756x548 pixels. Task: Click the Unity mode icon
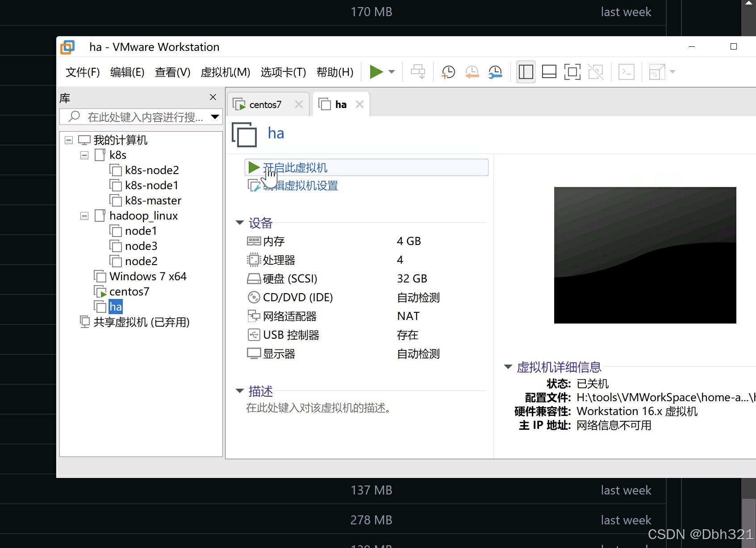tap(596, 71)
